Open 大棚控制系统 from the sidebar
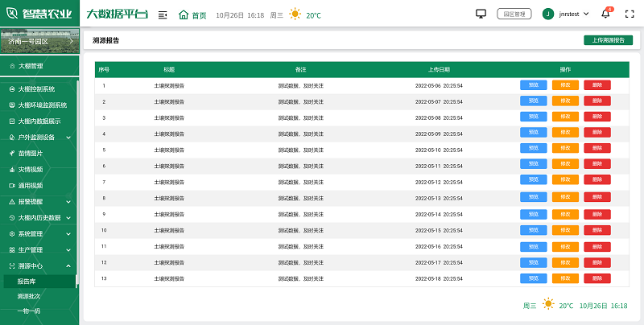Screen dimensions: 644x325 pos(35,88)
